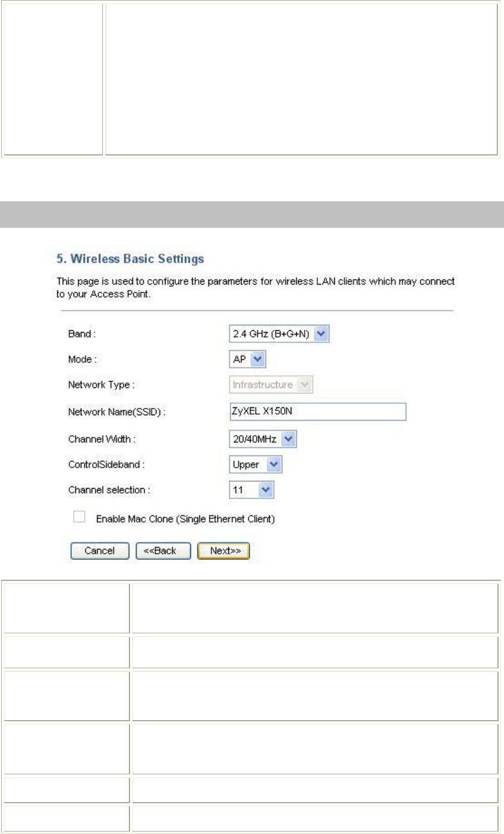Click the Next>> button
504x834 pixels.
(223, 551)
